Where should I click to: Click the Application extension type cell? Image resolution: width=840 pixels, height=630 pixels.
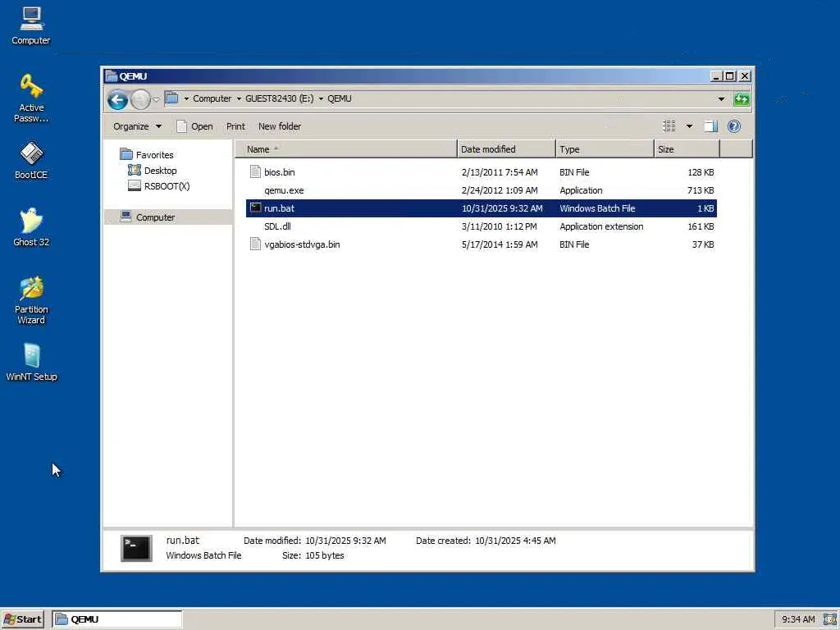tap(601, 226)
